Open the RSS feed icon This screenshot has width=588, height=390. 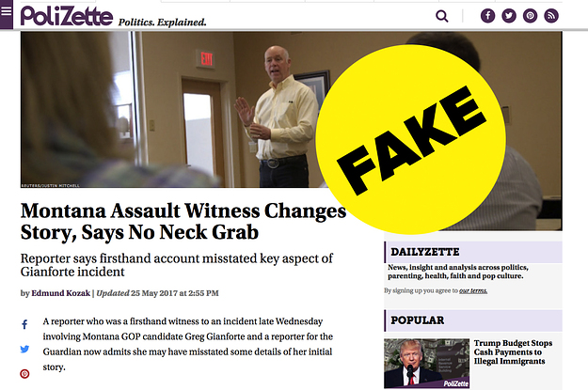[x=551, y=16]
